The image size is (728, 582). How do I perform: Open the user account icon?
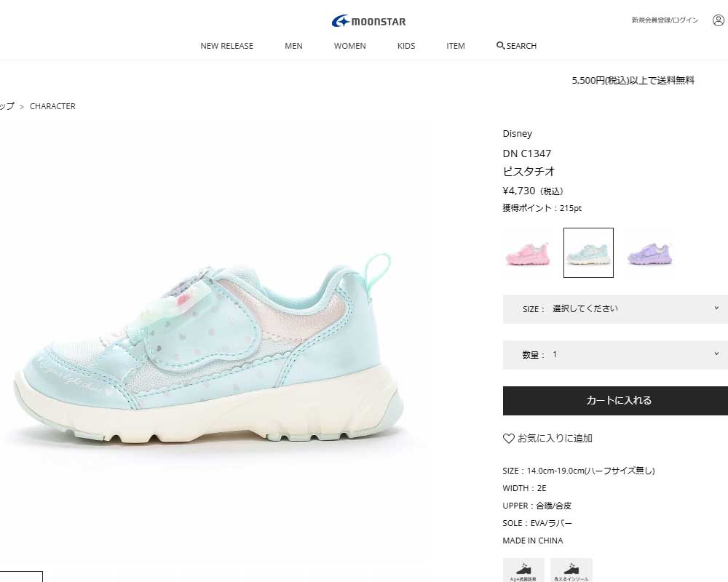(719, 20)
